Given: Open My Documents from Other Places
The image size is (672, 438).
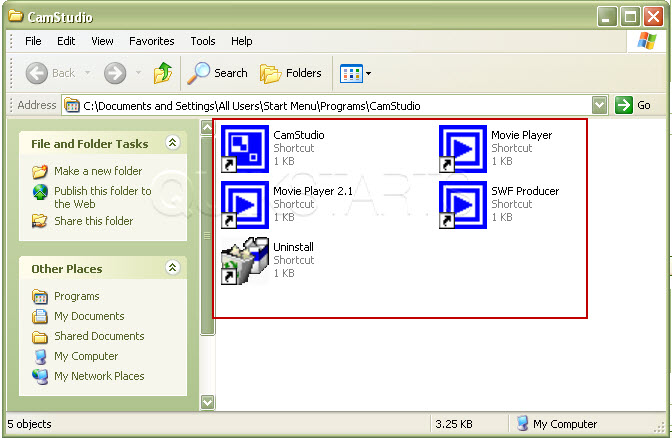Looking at the screenshot, I should (89, 316).
